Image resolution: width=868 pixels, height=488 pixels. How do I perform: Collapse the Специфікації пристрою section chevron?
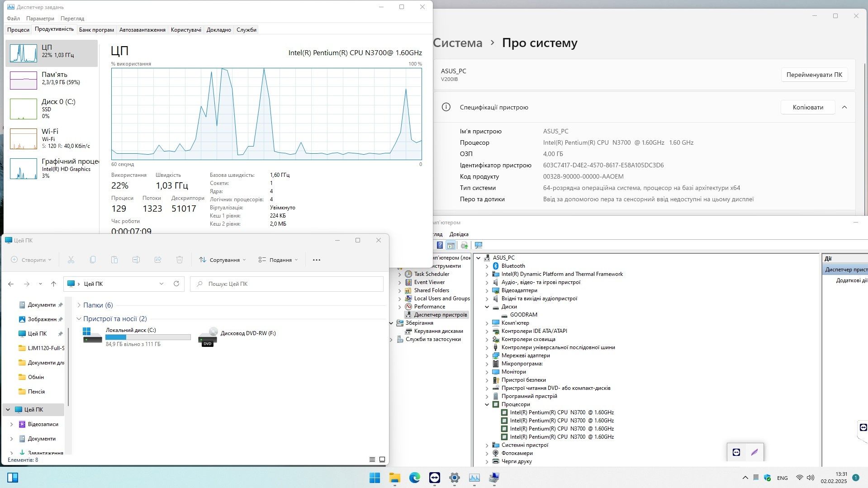pos(844,107)
